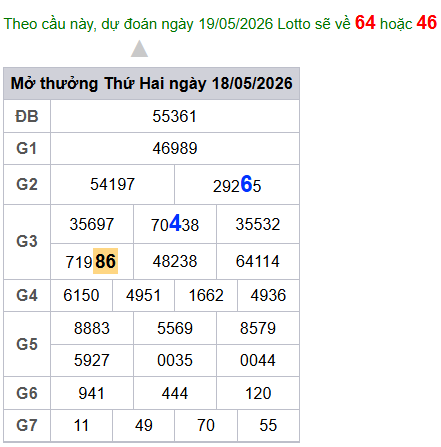
Task: Click the G3 number 64114
Action: click(x=258, y=261)
